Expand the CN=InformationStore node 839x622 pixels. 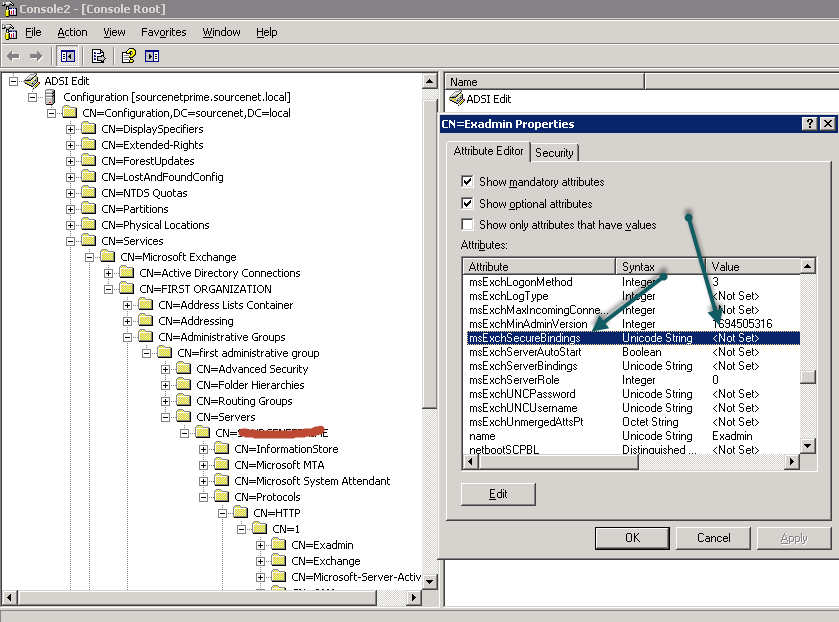pos(204,449)
